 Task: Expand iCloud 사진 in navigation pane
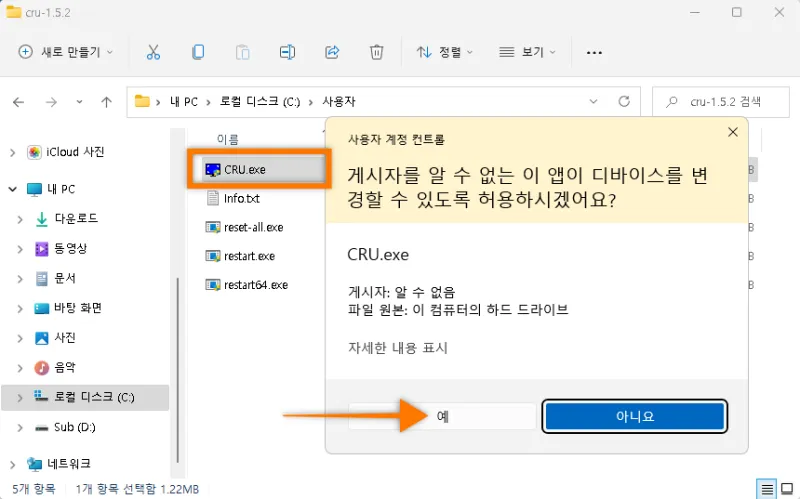point(13,153)
